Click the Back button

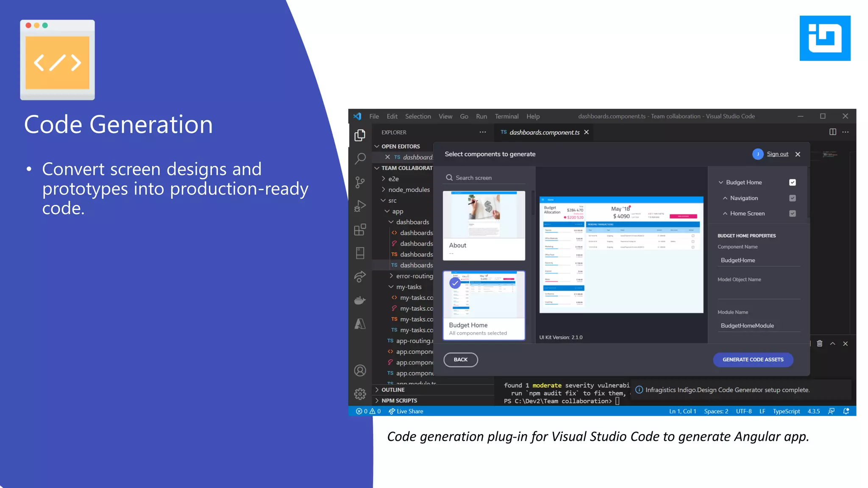(461, 360)
